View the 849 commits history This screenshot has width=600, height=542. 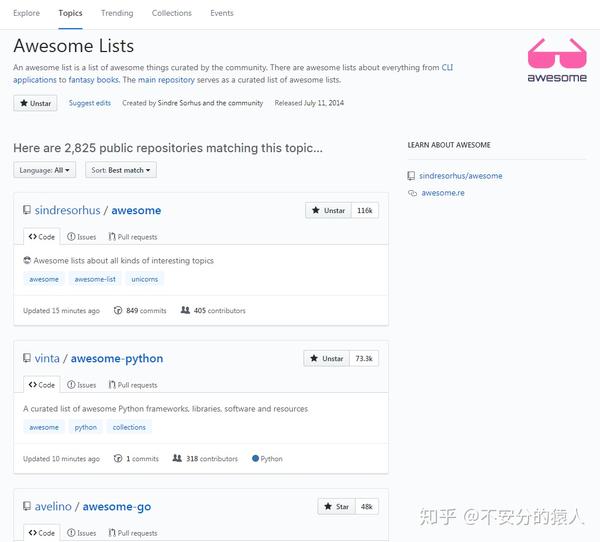click(x=140, y=310)
